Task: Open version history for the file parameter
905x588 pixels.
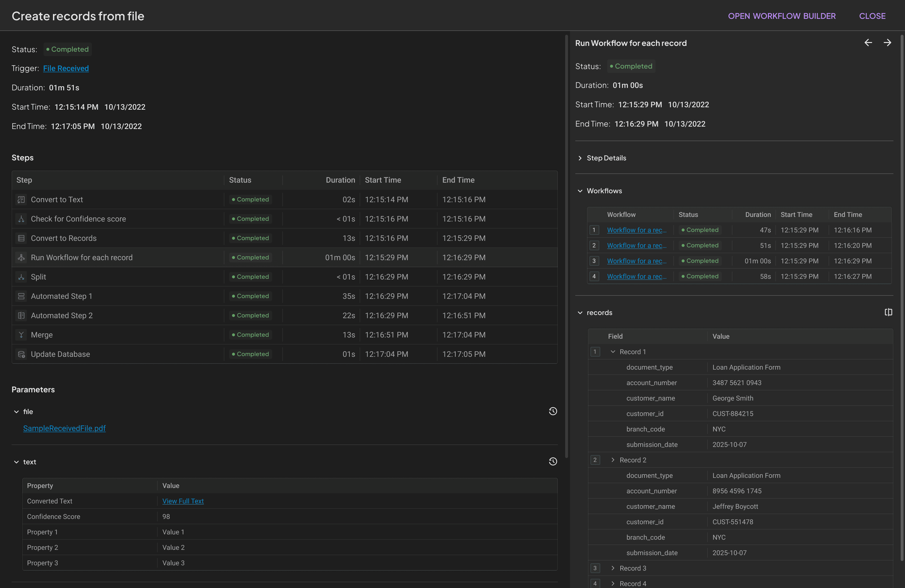Action: pyautogui.click(x=553, y=411)
